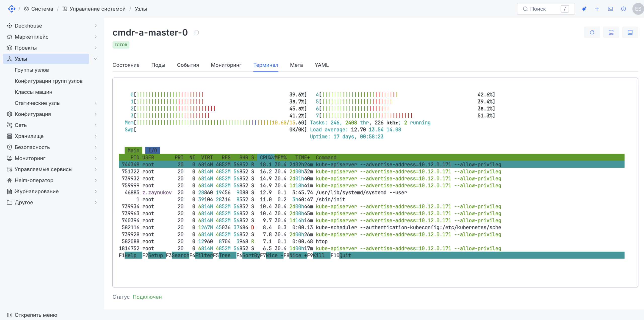Go to Узлы breadcrumb
Screen dimensions: 644x320
(x=141, y=9)
